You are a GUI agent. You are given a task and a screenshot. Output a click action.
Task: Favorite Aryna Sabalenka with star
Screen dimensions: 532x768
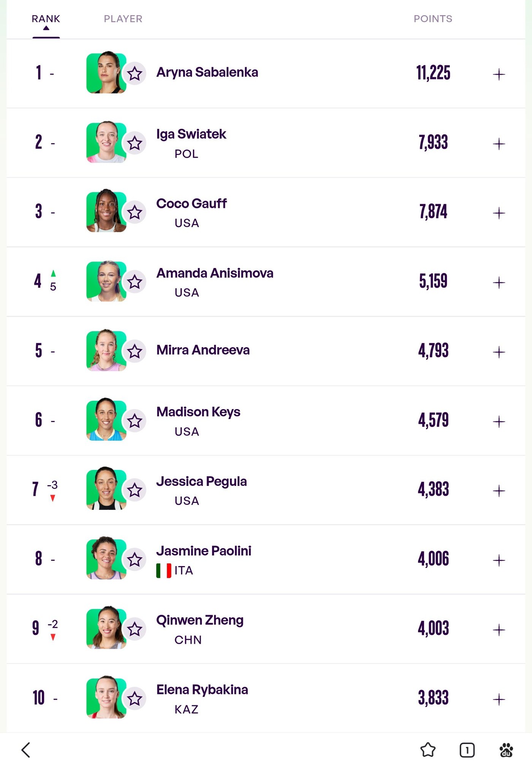[135, 73]
